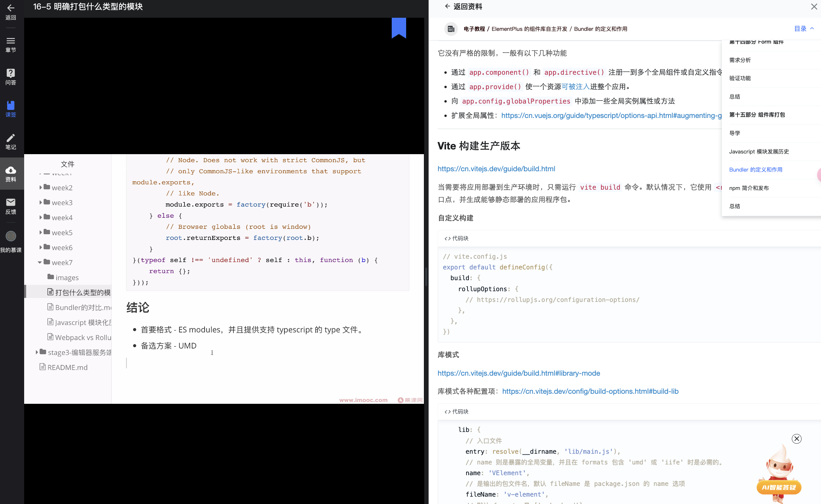Click the 自定义构建 heading

coord(455,218)
